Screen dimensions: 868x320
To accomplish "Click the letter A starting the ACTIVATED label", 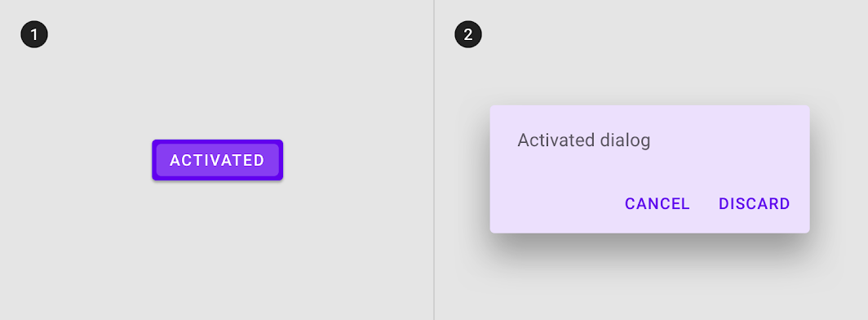I will 175,161.
